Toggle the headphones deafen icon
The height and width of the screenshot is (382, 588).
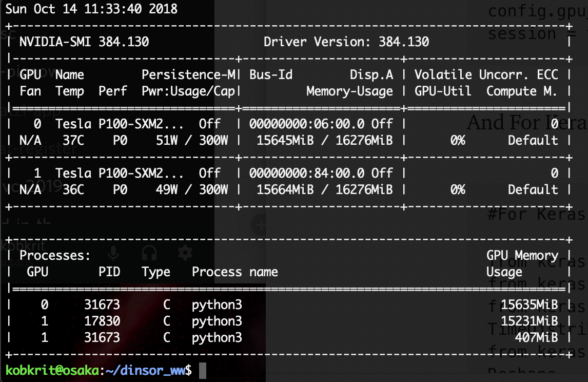point(149,253)
